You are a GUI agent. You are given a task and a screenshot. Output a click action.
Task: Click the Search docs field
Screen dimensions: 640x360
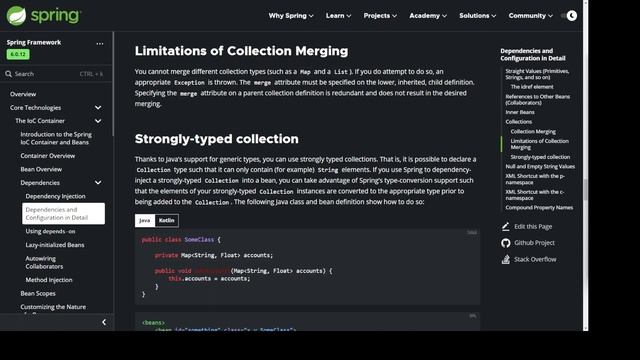tap(55, 74)
